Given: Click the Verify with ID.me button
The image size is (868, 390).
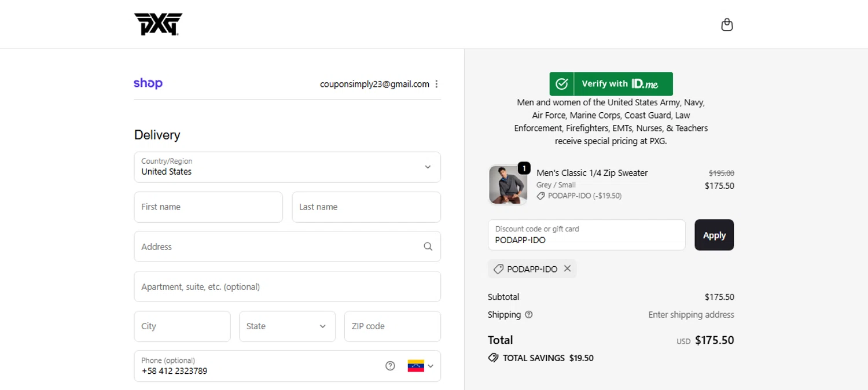Looking at the screenshot, I should click(611, 84).
